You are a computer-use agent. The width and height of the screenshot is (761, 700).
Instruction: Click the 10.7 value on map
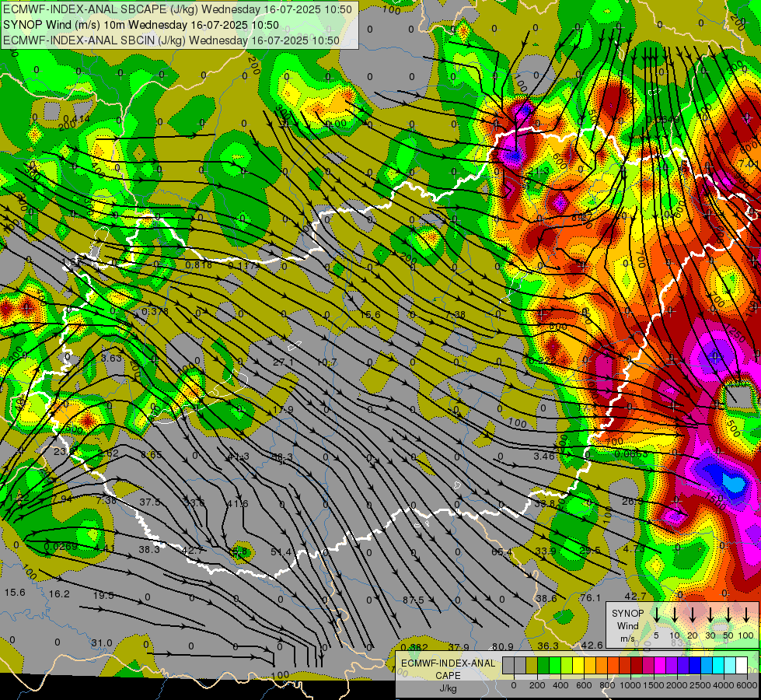tap(326, 362)
